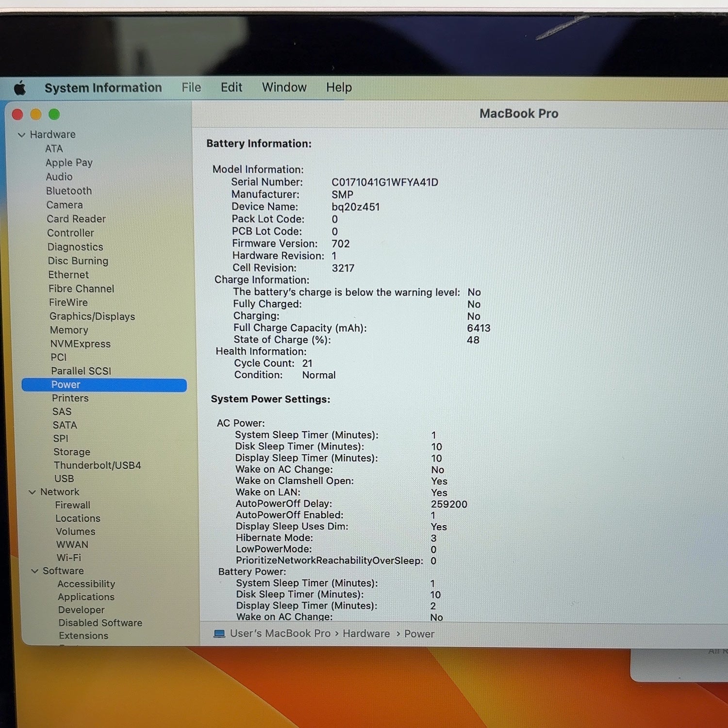Open the Window menu

[284, 87]
